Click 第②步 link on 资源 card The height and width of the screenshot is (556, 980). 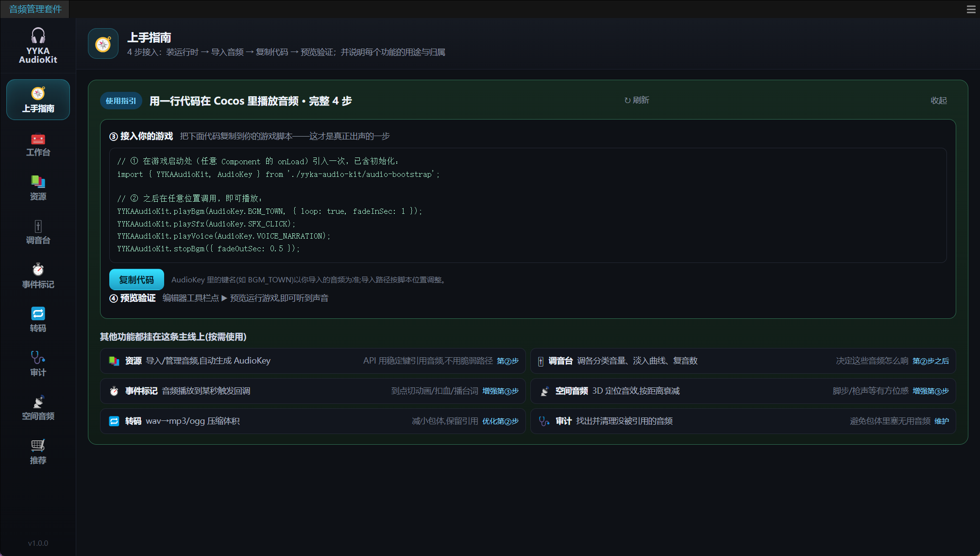[x=507, y=361]
